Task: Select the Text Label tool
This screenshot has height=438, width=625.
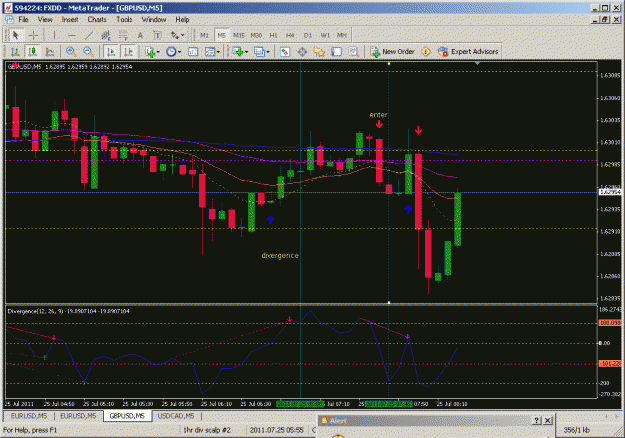Action: [x=157, y=35]
